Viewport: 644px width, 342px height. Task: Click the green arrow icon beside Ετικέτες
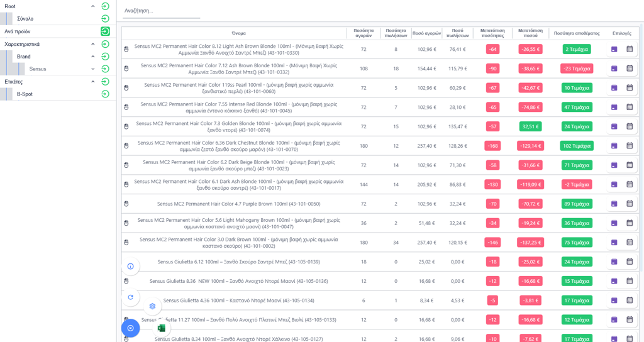pos(105,82)
